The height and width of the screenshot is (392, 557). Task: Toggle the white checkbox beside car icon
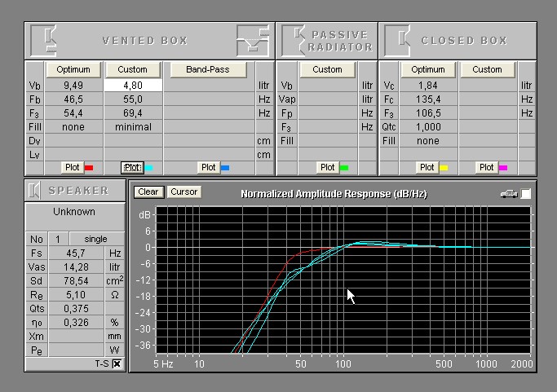pos(526,194)
